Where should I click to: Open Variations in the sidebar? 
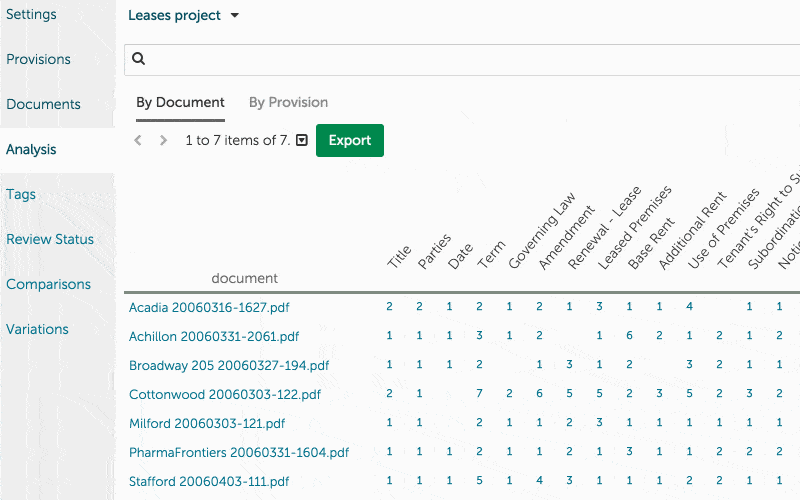point(37,329)
